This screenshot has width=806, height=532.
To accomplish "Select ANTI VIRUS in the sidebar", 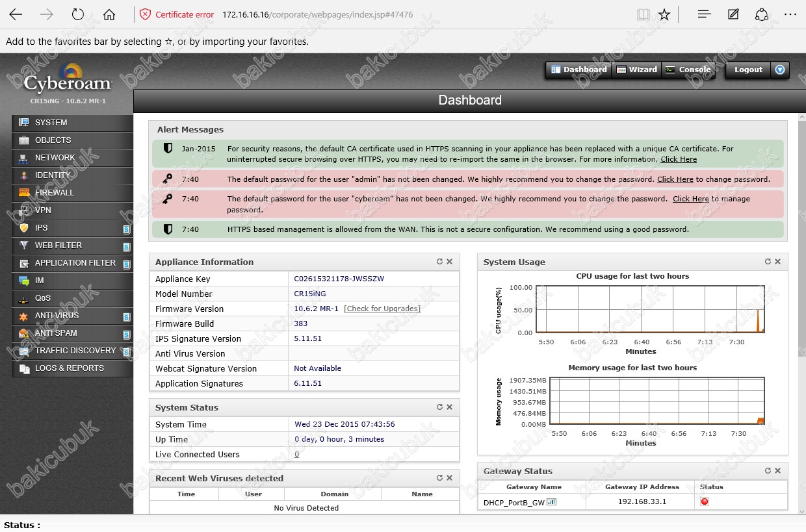I will [72, 315].
